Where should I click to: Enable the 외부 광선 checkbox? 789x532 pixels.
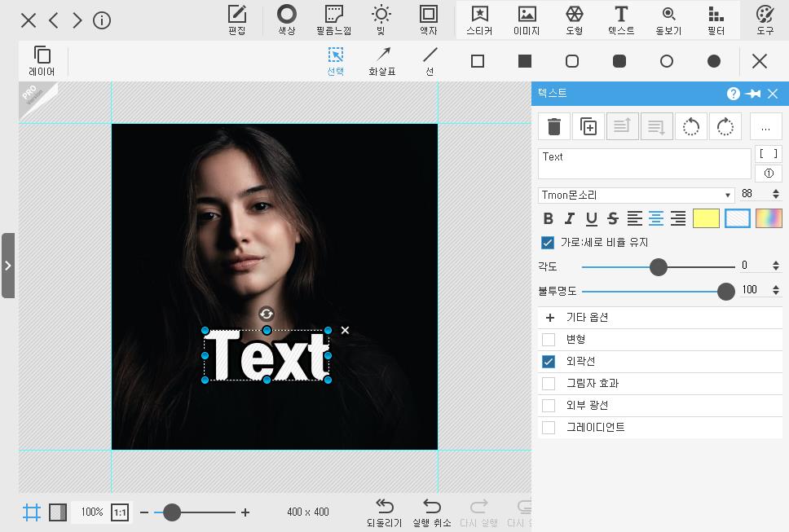click(549, 405)
